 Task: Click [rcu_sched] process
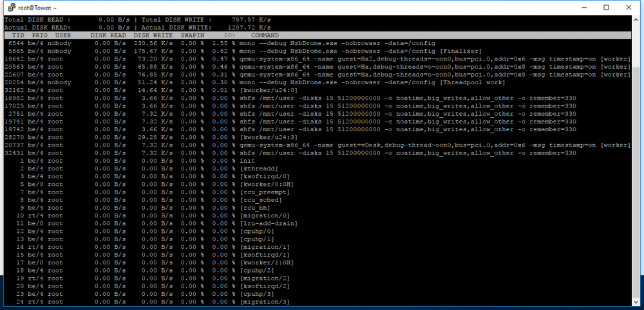(261, 200)
